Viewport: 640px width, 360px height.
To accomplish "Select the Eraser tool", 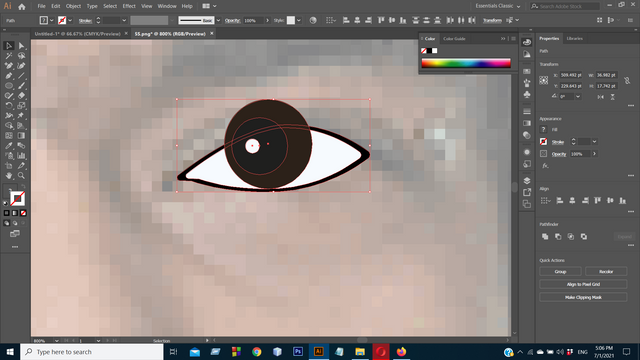I will tap(21, 96).
